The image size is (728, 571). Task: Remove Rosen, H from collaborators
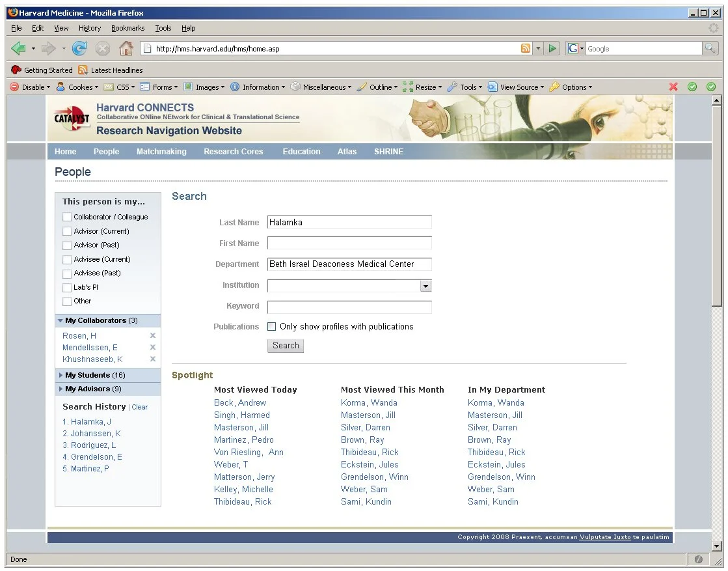pos(153,335)
